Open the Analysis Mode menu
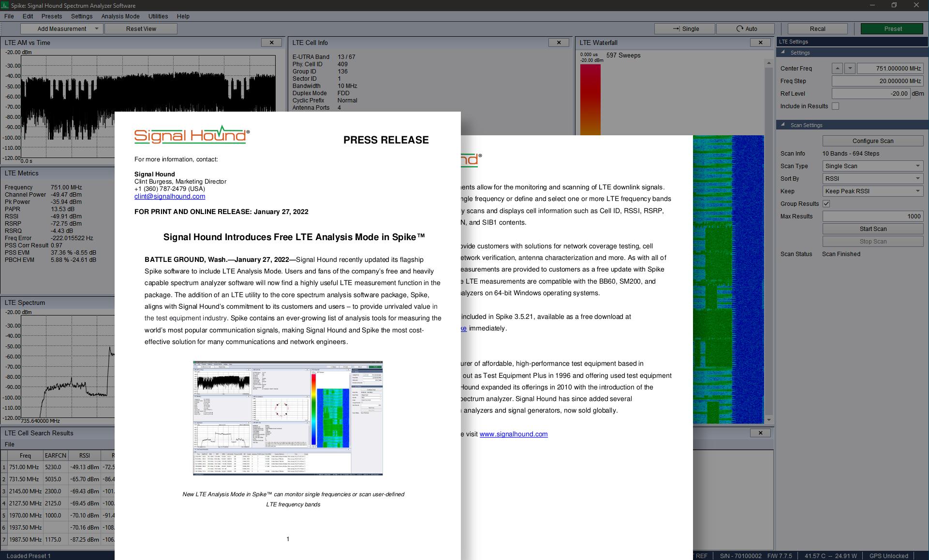The width and height of the screenshot is (929, 560). (x=120, y=16)
